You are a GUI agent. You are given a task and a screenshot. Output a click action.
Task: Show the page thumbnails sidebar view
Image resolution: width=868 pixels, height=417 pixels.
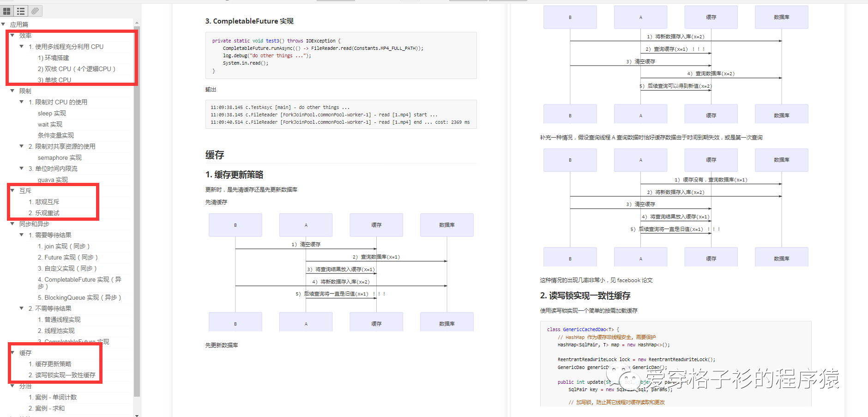(7, 11)
